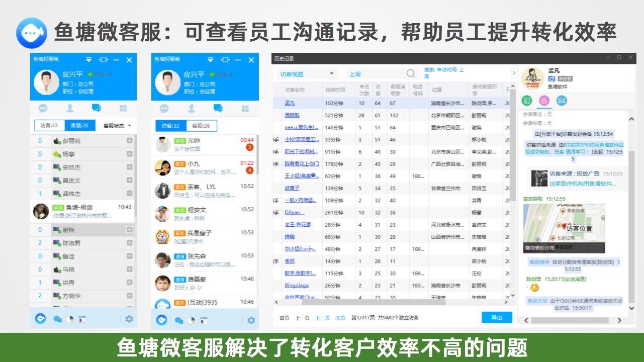Open the chat with 小九
Screen dimensions: 644x362
pyautogui.click(x=205, y=168)
